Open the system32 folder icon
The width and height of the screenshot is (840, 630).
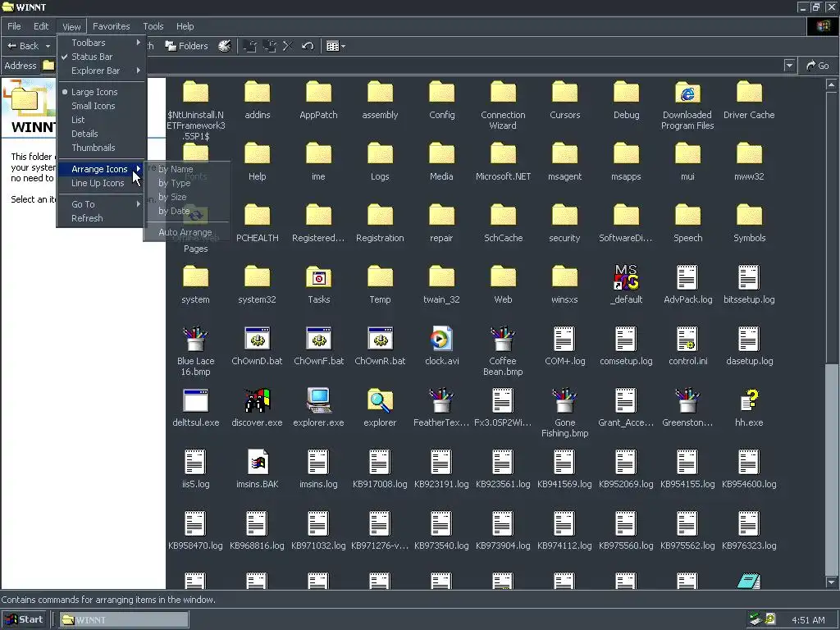(x=257, y=277)
